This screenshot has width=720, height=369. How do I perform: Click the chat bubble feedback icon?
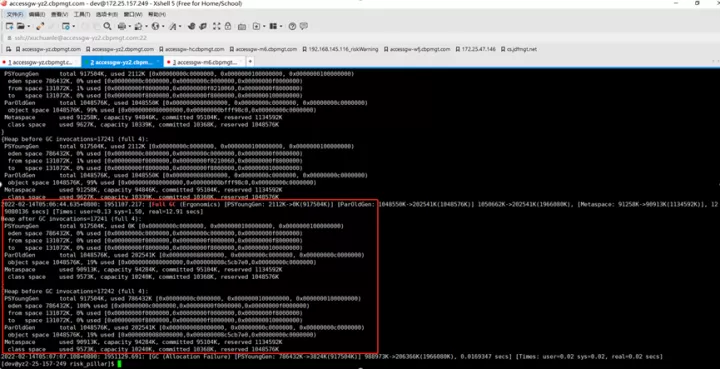click(x=304, y=27)
